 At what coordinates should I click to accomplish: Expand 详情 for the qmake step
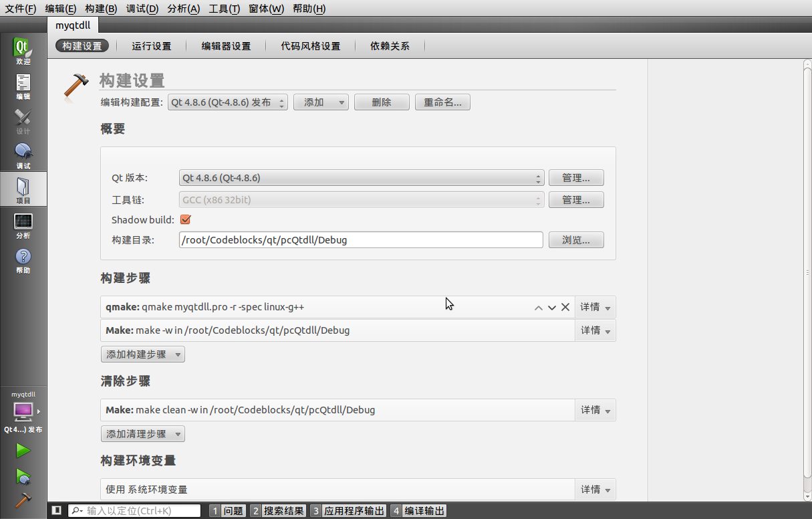tap(595, 308)
